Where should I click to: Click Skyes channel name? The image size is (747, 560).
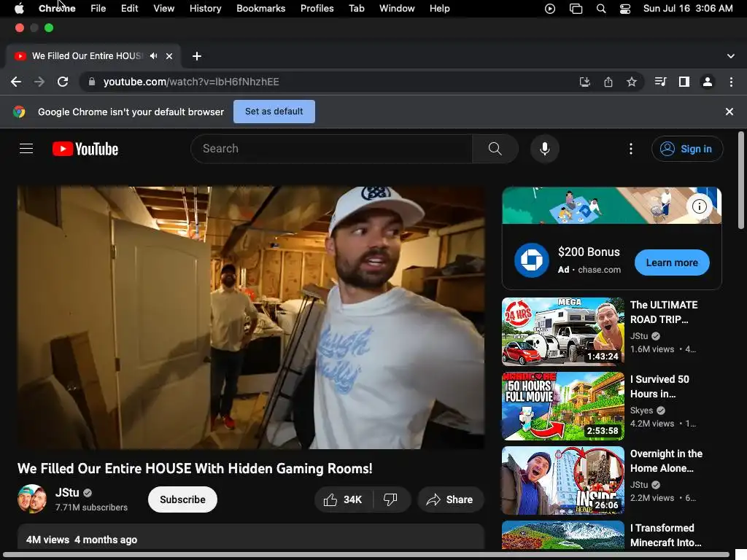(642, 410)
